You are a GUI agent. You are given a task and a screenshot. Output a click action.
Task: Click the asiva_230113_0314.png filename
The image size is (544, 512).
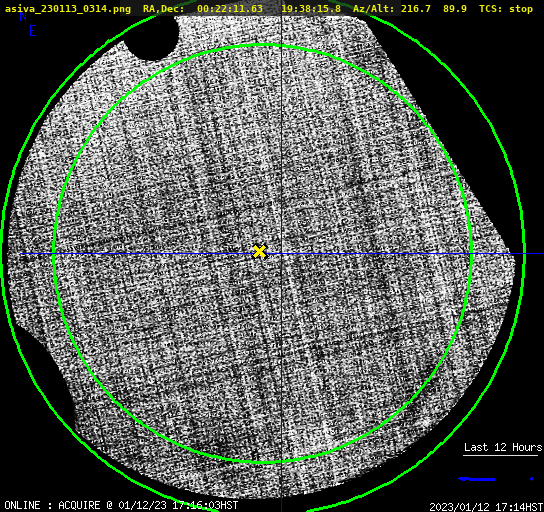(68, 9)
